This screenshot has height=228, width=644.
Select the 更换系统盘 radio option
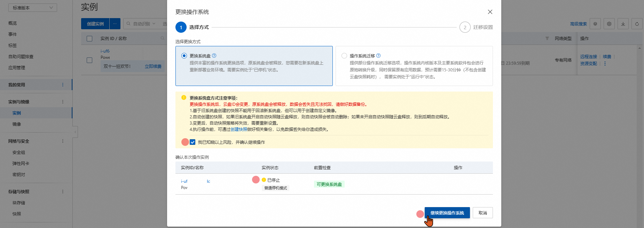(x=184, y=56)
